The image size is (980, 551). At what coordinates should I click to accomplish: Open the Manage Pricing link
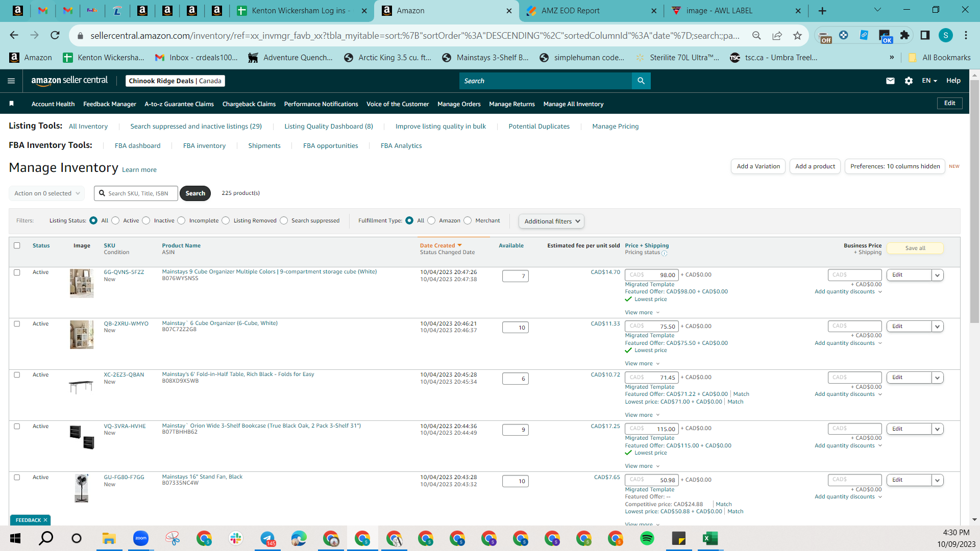pyautogui.click(x=616, y=127)
